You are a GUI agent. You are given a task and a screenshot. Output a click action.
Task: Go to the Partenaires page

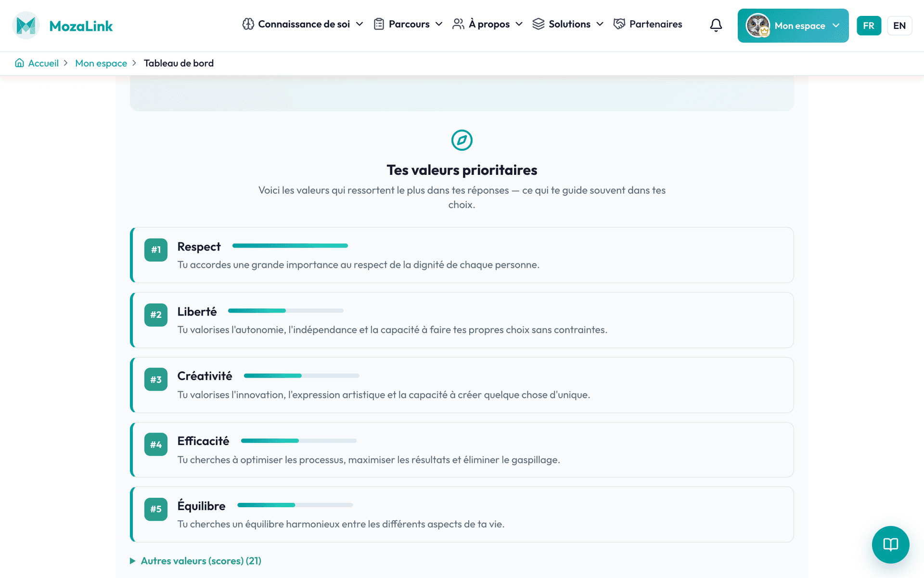coord(648,24)
